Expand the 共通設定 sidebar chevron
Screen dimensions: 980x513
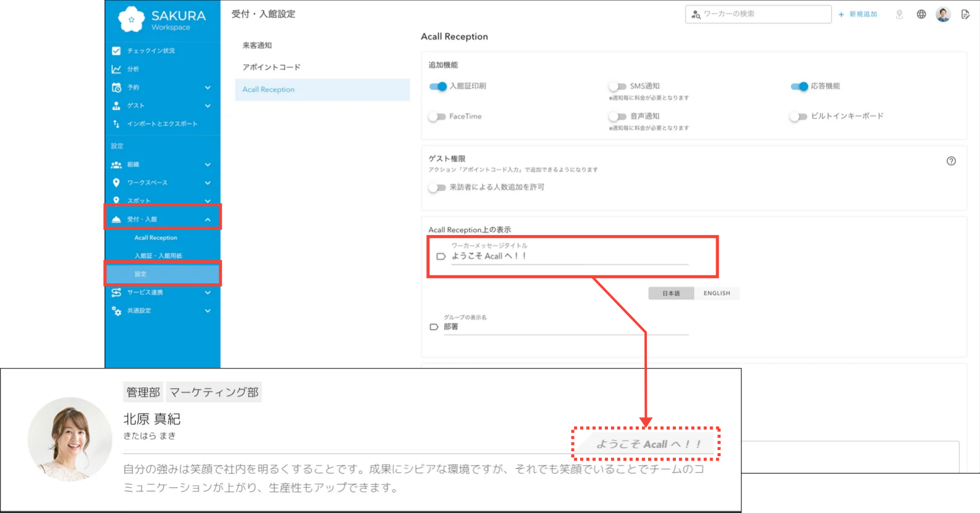(208, 311)
